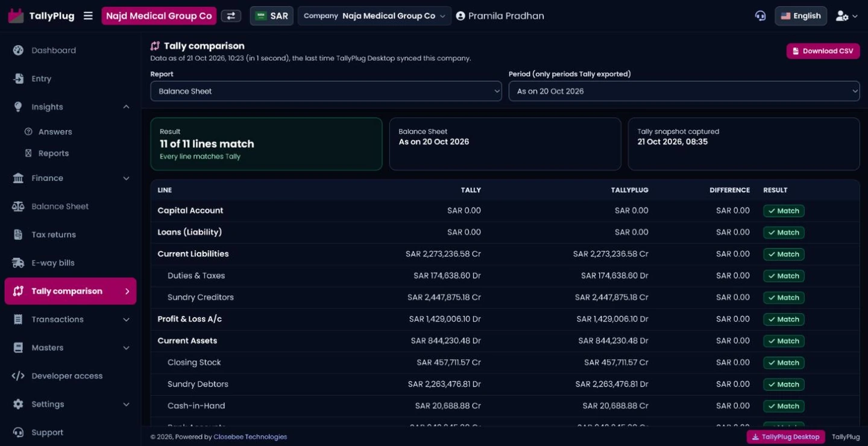Viewport: 868px width, 446px height.
Task: Expand the Masters menu chevron
Action: [x=126, y=348]
